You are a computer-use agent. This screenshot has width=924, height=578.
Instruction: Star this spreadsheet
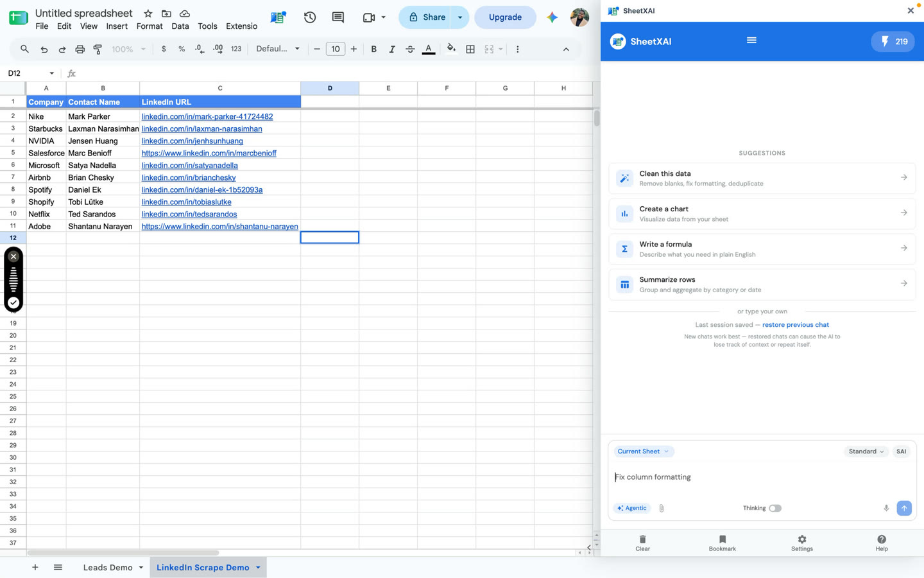[148, 13]
